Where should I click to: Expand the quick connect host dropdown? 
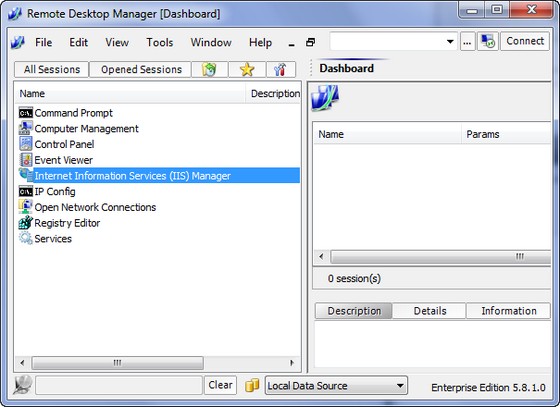(x=450, y=41)
